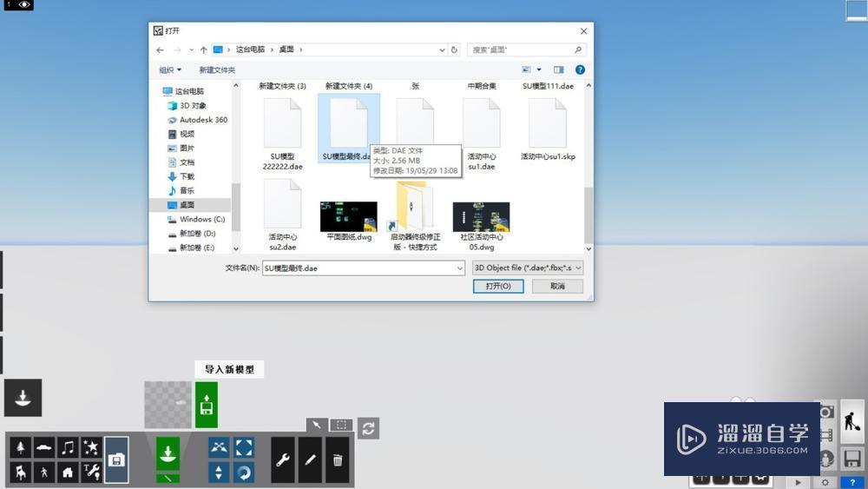This screenshot has width=868, height=489.
Task: Select the file SU模型 222222.dae
Action: click(282, 134)
